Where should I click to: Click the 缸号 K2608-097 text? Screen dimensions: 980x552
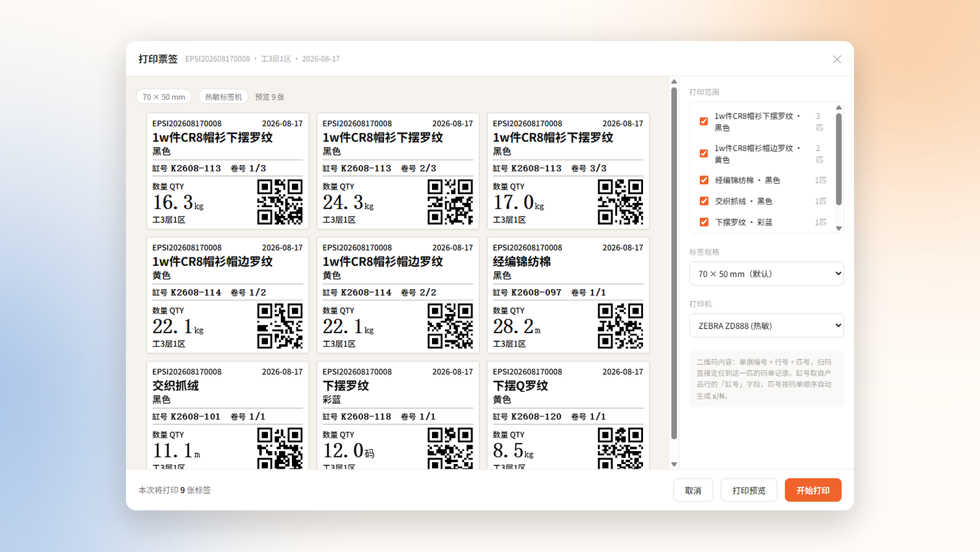click(x=527, y=292)
